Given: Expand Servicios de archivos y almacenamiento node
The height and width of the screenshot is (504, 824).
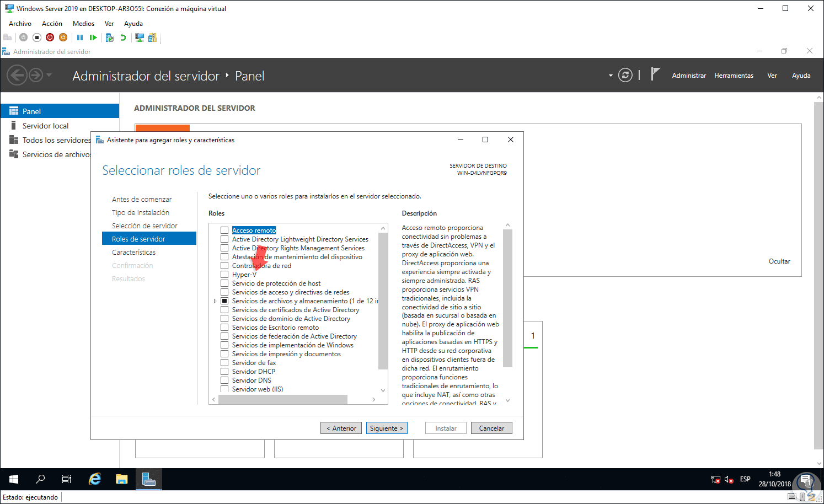Looking at the screenshot, I should coord(215,301).
